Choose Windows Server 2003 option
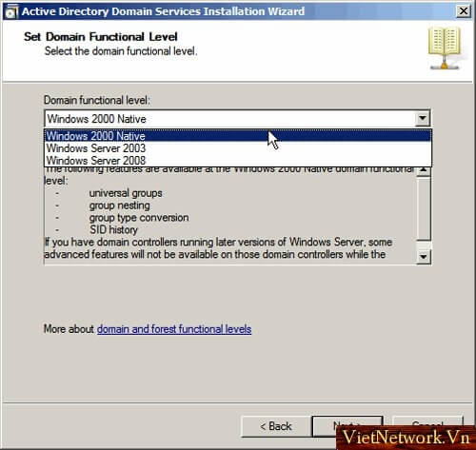 (x=238, y=148)
